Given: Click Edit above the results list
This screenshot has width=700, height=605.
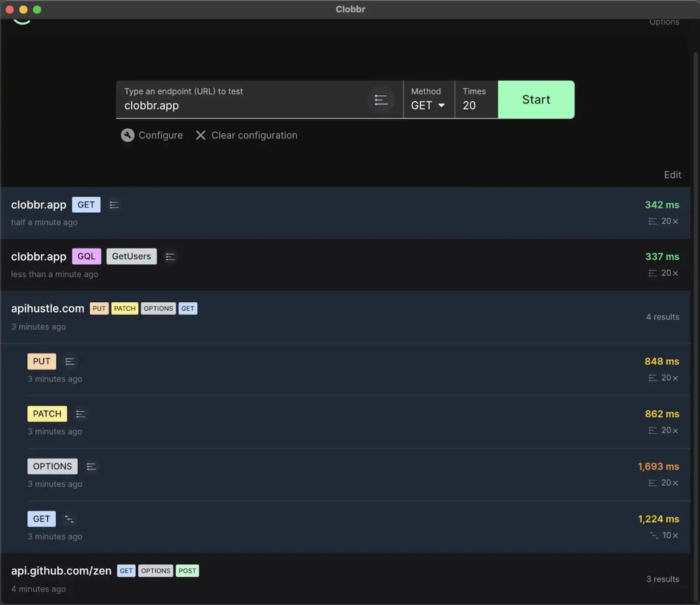Looking at the screenshot, I should 672,175.
